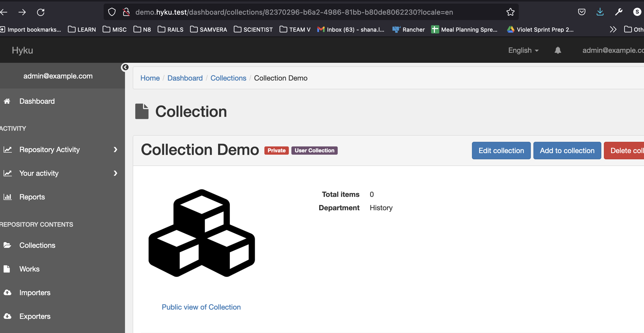Click the Add to collection button

567,151
